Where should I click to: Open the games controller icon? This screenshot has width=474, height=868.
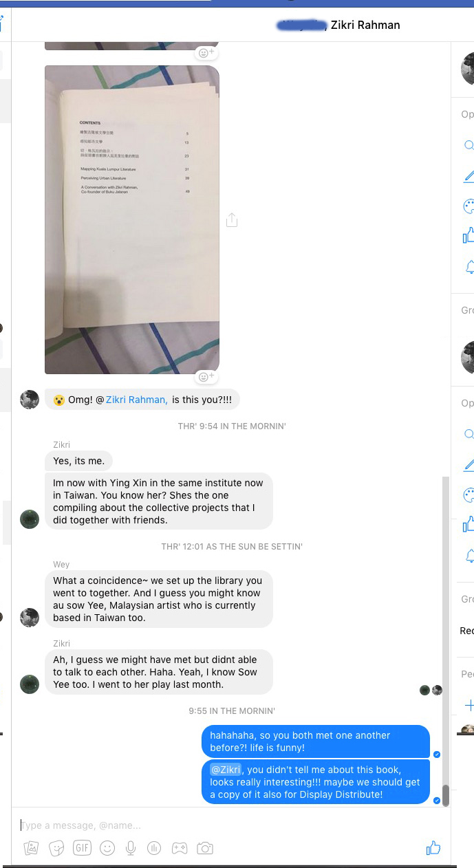180,848
